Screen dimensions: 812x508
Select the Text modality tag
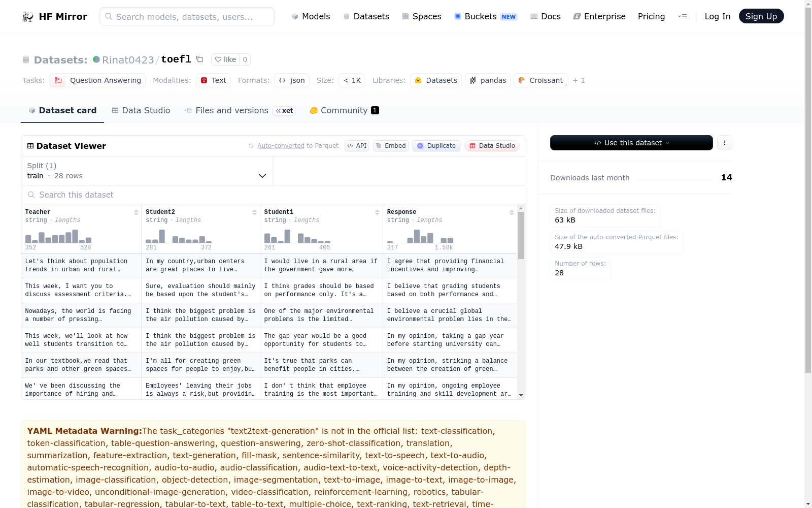(x=214, y=80)
